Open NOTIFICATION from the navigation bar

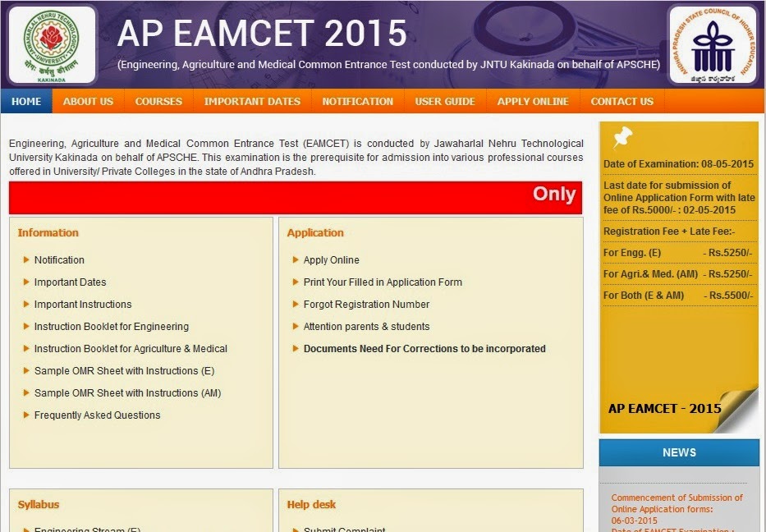click(x=358, y=102)
